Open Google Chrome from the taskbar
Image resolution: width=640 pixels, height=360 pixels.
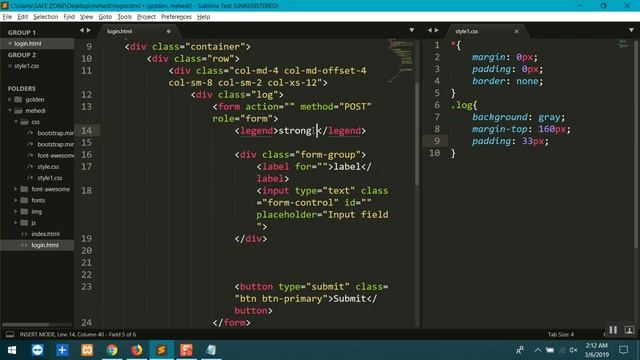[x=112, y=350]
